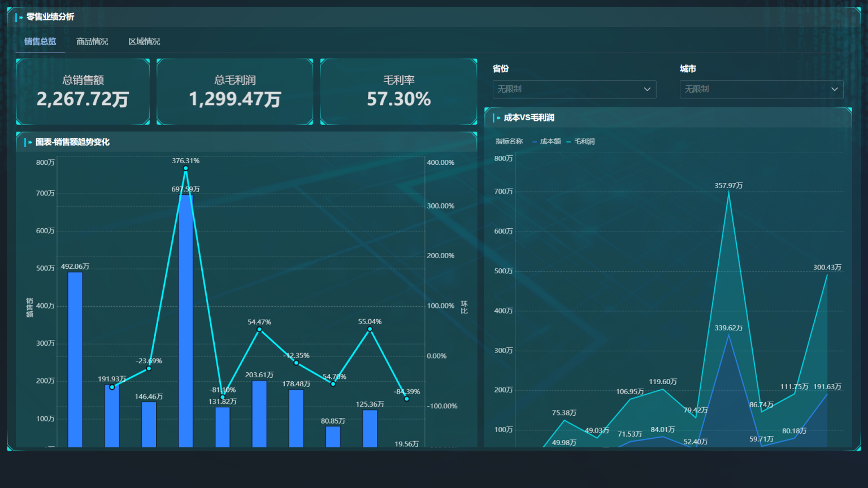Click the 毛利率 57.30% card

(398, 91)
